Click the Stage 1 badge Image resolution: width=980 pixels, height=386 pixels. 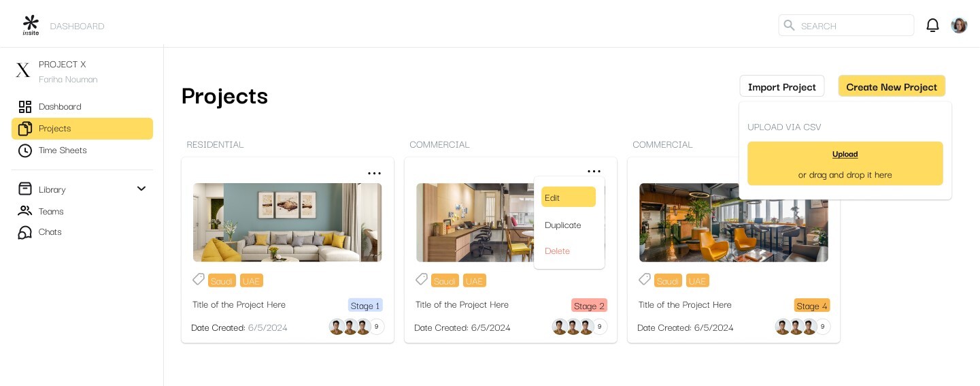(x=365, y=306)
